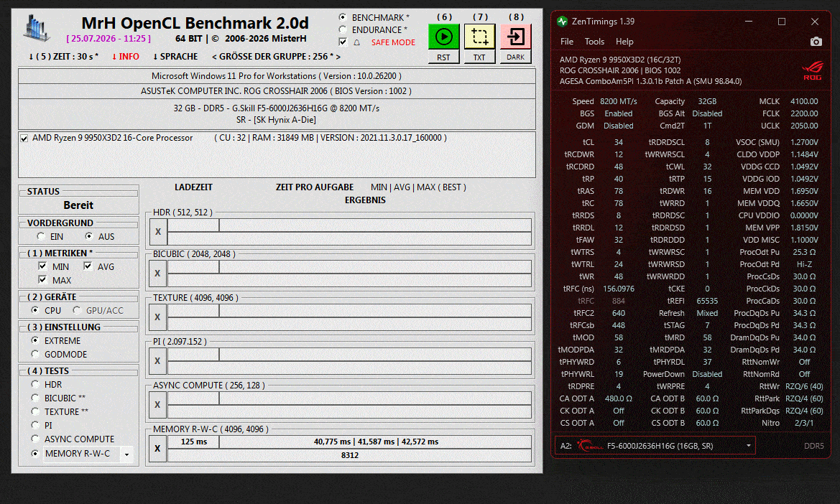Uncheck the AMD Ryzen 9 9950X3D2 device checkbox
This screenshot has height=504, width=840.
pos(24,138)
